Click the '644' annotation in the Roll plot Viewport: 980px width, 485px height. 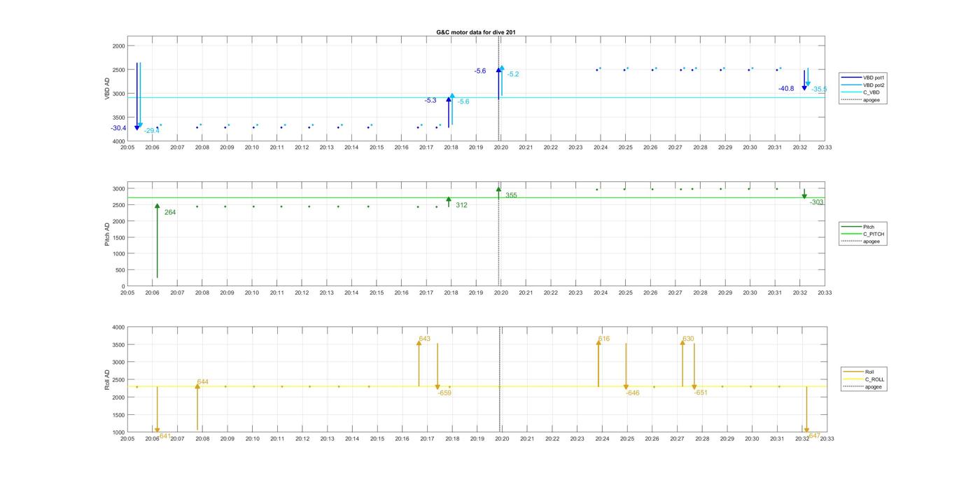[x=202, y=382]
